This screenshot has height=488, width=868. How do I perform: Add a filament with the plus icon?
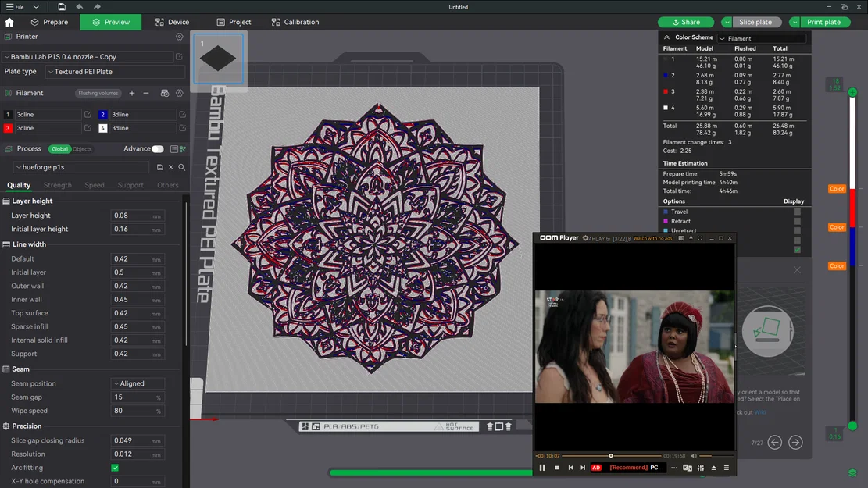(x=131, y=93)
